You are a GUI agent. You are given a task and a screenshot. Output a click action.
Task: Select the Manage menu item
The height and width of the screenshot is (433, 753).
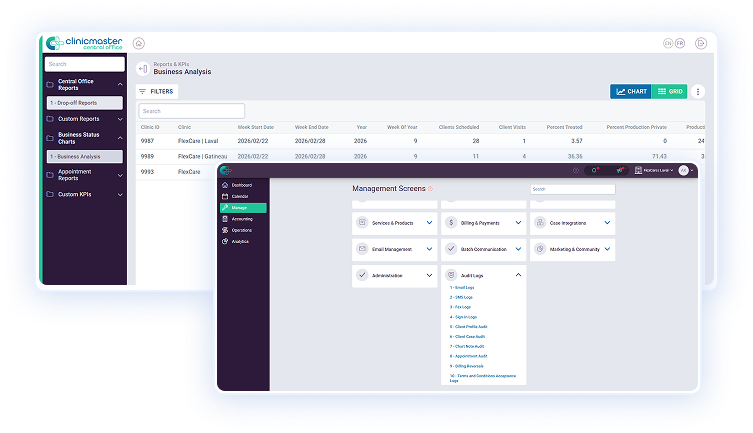[x=243, y=208]
